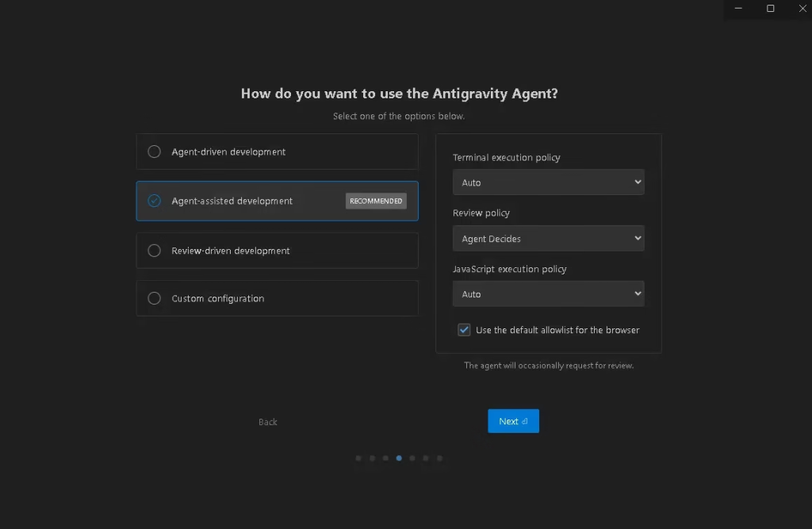
Task: Select Review-driven development radio option
Action: [155, 251]
